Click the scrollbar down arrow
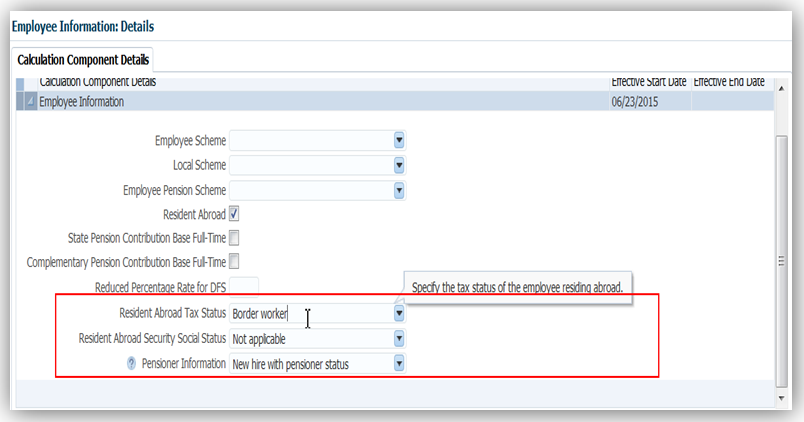The width and height of the screenshot is (804, 422). (x=781, y=397)
